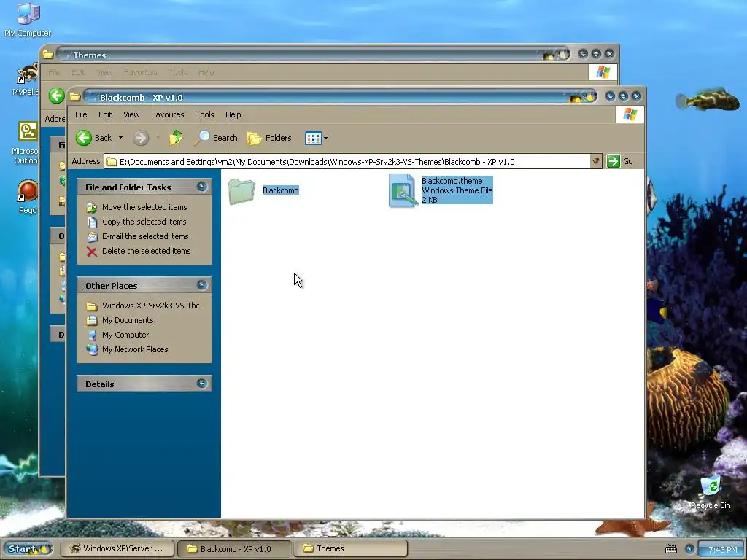Select the Blackcomb.theme file icon
Viewport: 747px width, 560px height.
(x=403, y=190)
